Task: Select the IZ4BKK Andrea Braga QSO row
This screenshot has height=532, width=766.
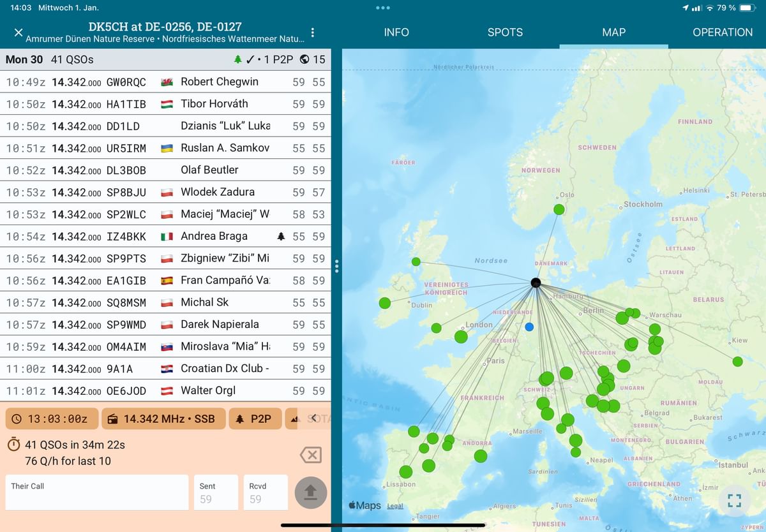Action: tap(165, 237)
